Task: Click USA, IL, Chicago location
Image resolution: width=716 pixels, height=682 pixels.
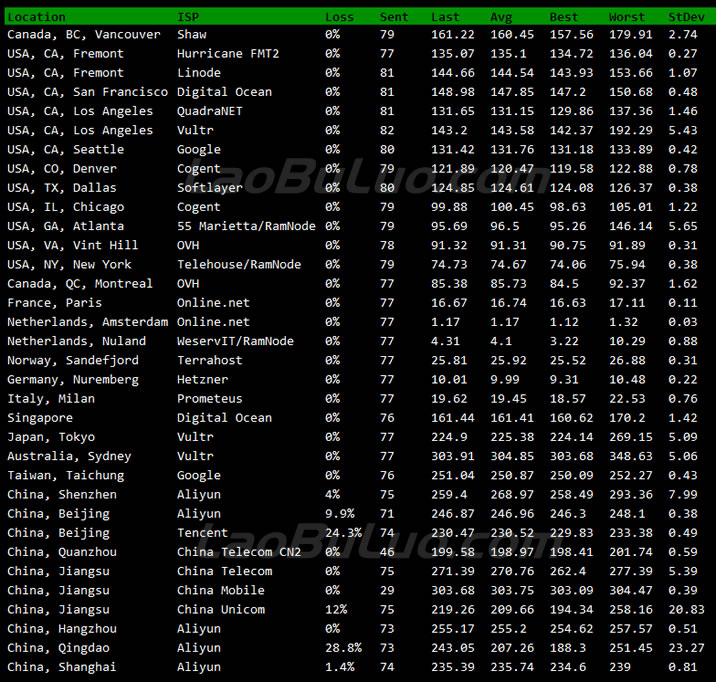Action: pos(66,207)
